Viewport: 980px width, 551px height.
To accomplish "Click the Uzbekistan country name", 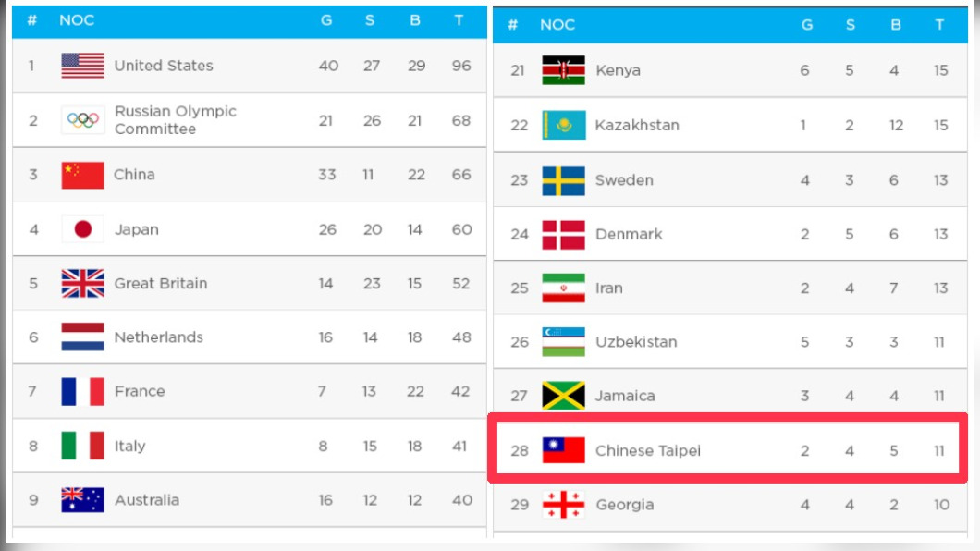I will point(636,342).
